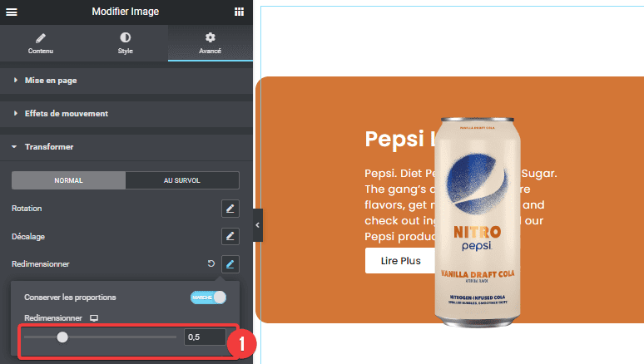Click the Décalage label

28,237
